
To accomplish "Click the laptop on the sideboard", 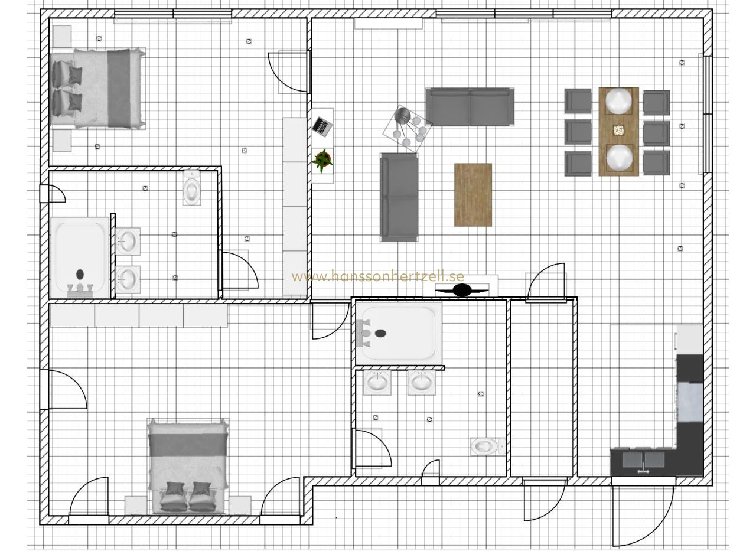I will pyautogui.click(x=322, y=125).
